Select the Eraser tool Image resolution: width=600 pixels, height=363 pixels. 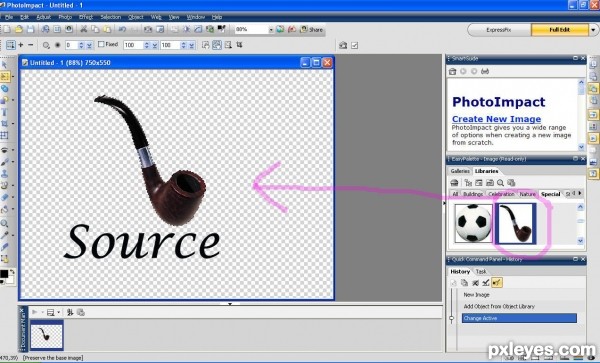point(5,197)
